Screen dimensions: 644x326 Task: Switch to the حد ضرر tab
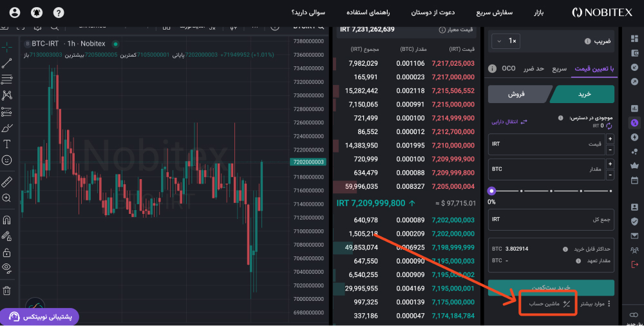(x=533, y=69)
